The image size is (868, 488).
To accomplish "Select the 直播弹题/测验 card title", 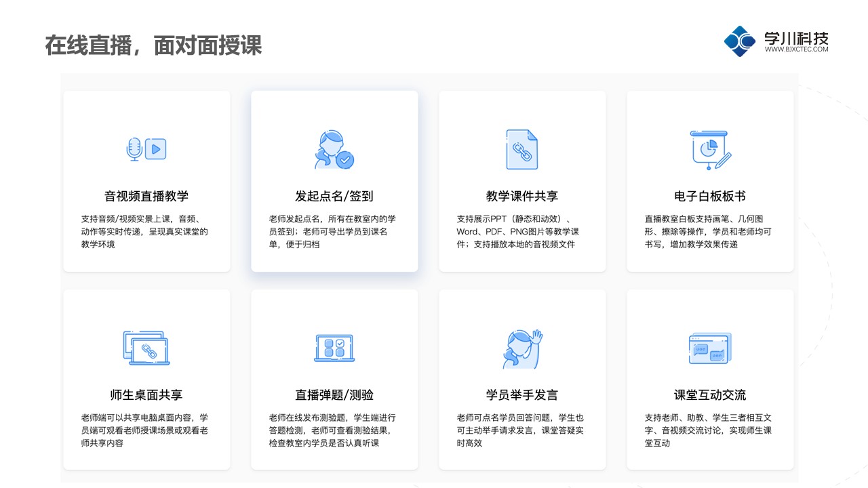I will coord(334,395).
